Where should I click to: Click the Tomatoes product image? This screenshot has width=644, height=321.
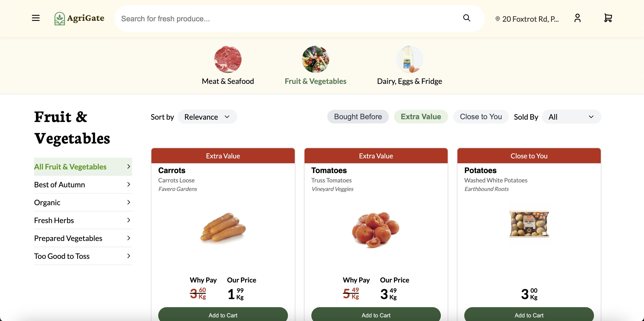375,229
